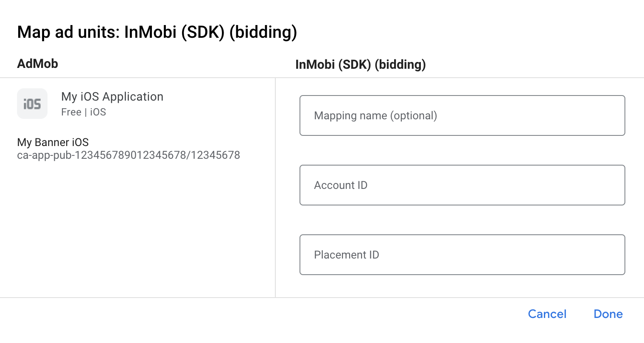This screenshot has width=644, height=343.
Task: Click the "(optional)" hint in Mapping name
Action: [x=414, y=115]
